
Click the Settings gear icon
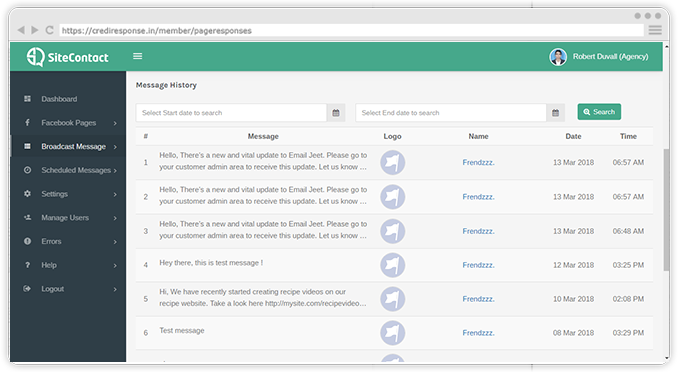27,193
